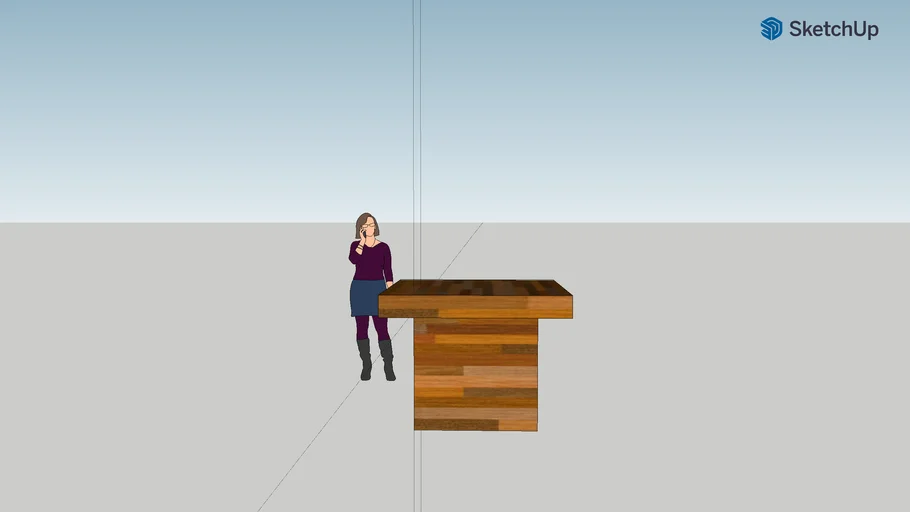The width and height of the screenshot is (910, 512).
Task: Click the bottom-left corner of table base
Action: 416,428
